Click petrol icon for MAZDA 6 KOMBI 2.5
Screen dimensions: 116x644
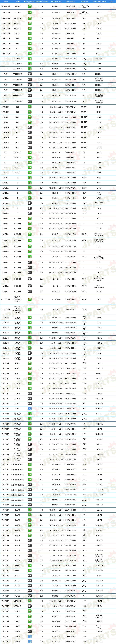30,257
